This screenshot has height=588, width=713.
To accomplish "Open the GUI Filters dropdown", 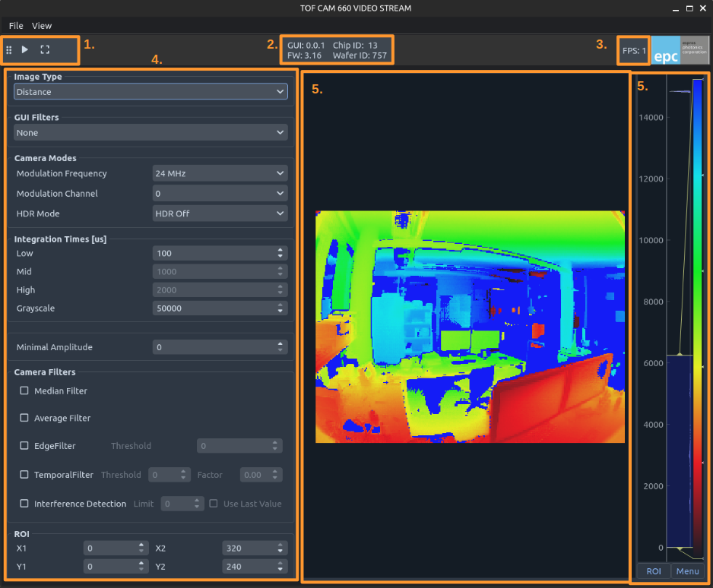I will [151, 133].
